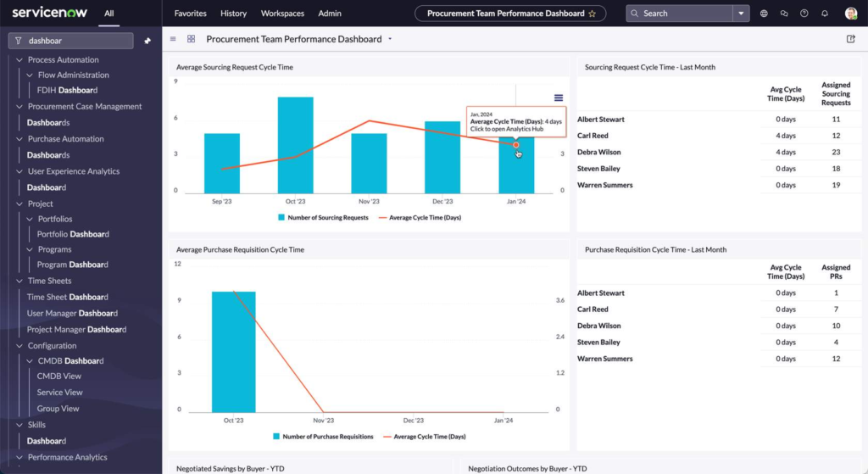Viewport: 868px width, 474px height.
Task: Open the notifications bell
Action: (825, 14)
